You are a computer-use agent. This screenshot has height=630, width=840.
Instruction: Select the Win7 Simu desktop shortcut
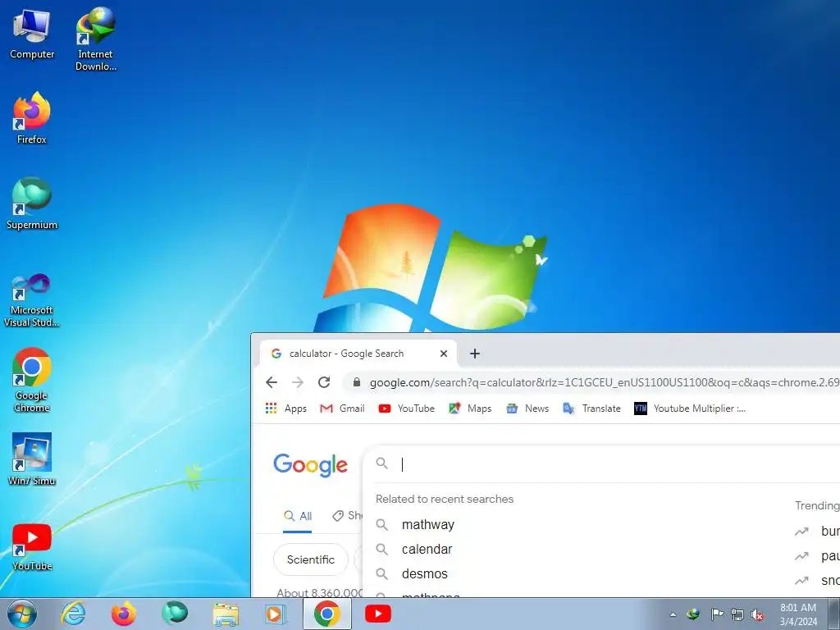click(32, 459)
